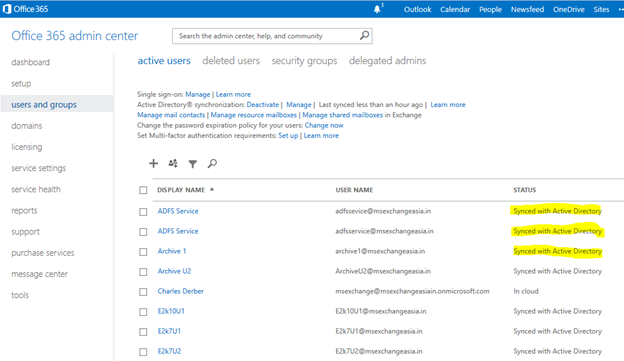
Task: Open the Archive U2 user link
Action: click(x=174, y=271)
